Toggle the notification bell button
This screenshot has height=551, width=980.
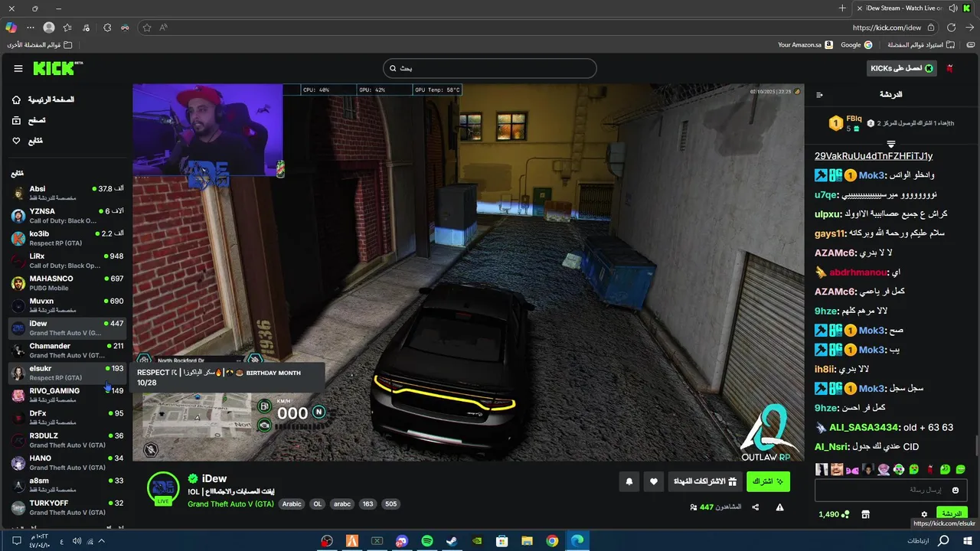click(629, 481)
